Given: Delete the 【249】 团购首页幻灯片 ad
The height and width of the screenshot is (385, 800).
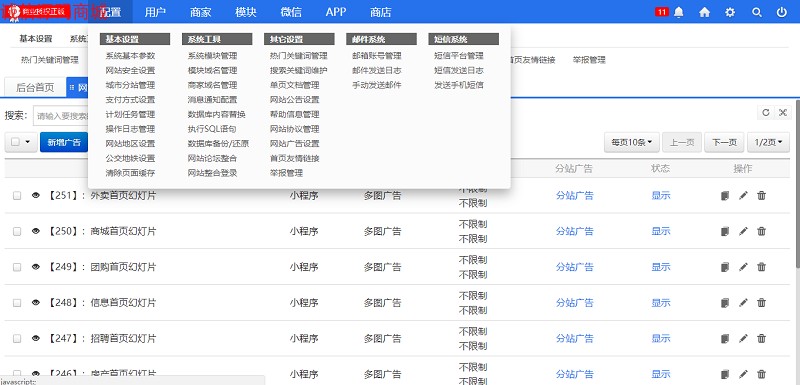Looking at the screenshot, I should (761, 267).
